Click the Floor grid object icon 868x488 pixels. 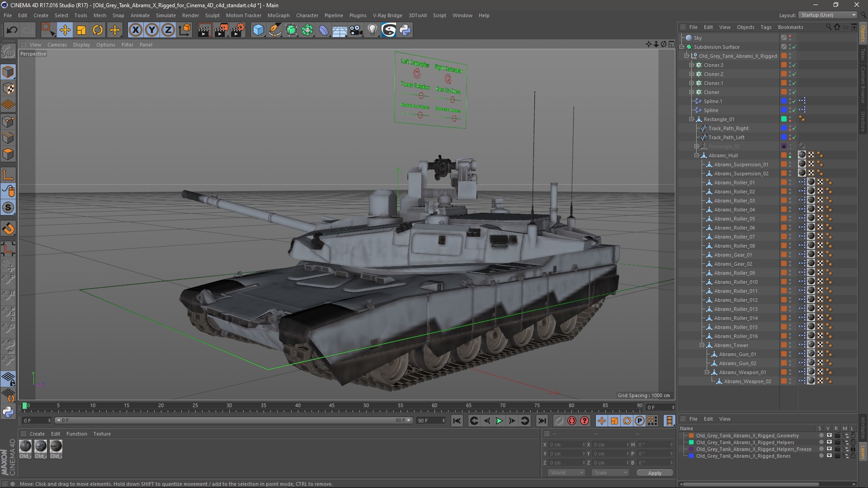340,30
